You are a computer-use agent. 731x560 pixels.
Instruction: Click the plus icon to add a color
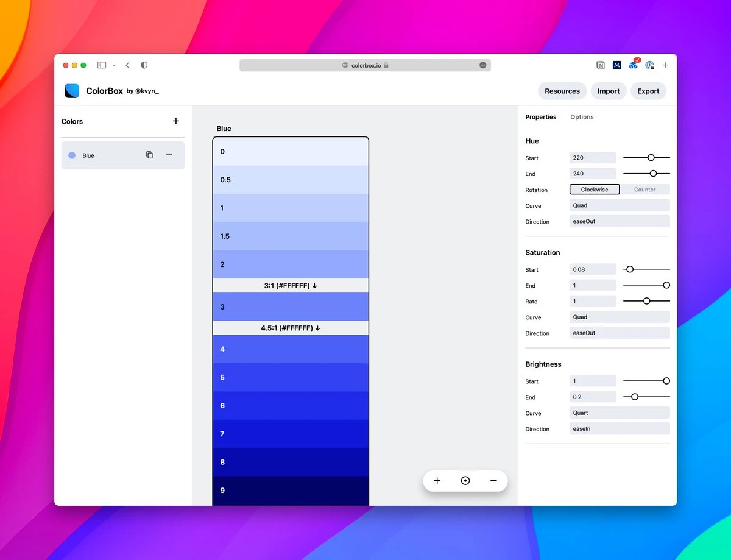coord(176,121)
